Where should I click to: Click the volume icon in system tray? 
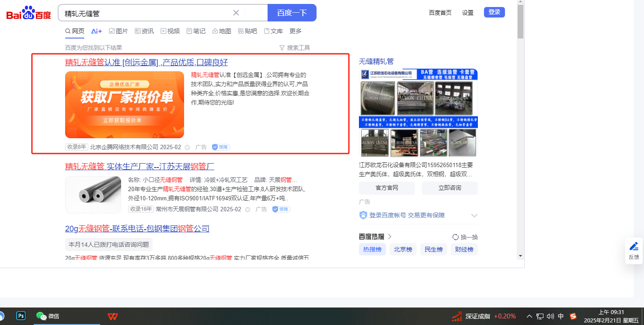pyautogui.click(x=550, y=316)
